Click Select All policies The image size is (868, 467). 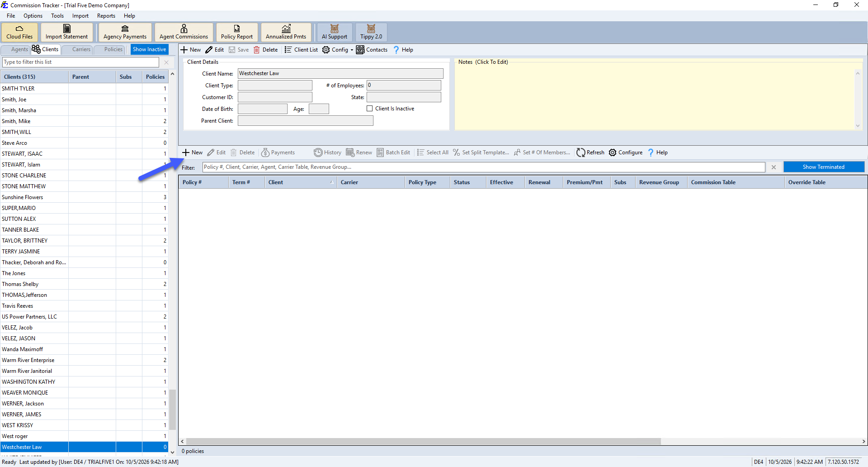pyautogui.click(x=433, y=152)
